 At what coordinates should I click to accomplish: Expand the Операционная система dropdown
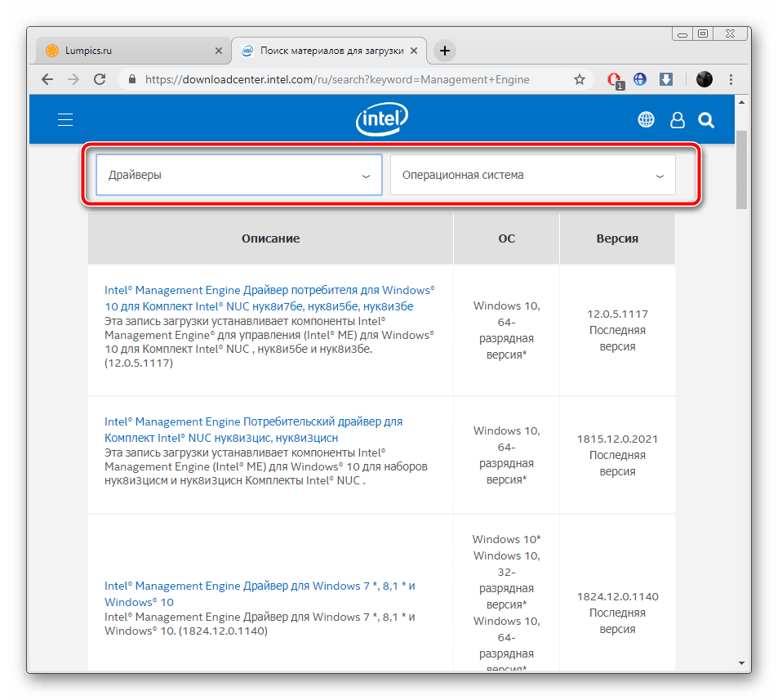point(532,175)
